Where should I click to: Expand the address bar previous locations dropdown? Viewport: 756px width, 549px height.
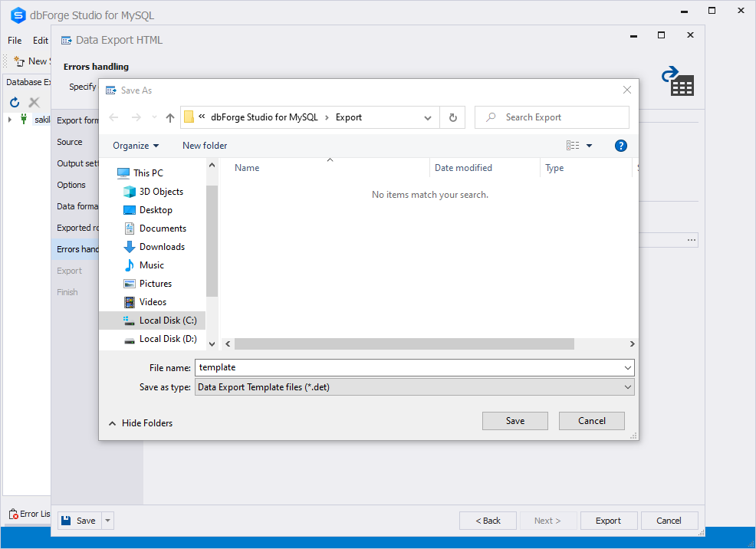(428, 118)
